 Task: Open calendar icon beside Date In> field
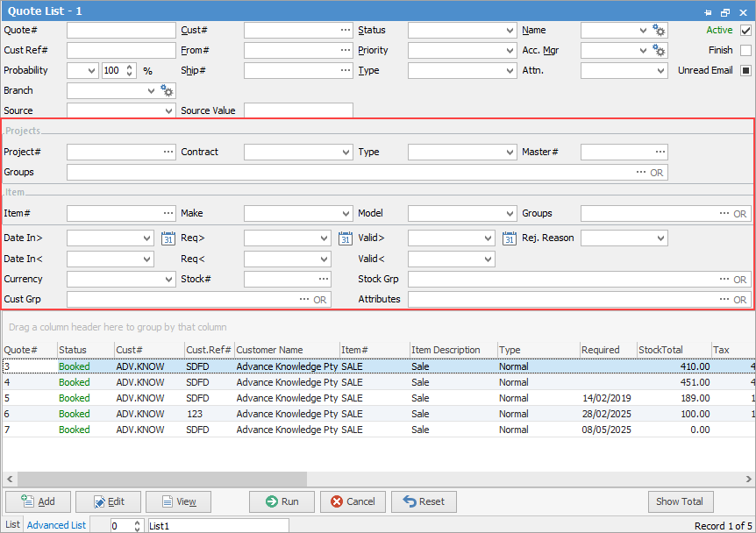pyautogui.click(x=169, y=238)
